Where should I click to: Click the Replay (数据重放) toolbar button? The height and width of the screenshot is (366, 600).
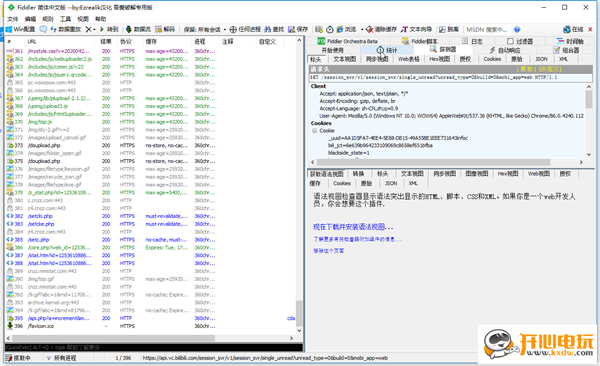(x=65, y=29)
